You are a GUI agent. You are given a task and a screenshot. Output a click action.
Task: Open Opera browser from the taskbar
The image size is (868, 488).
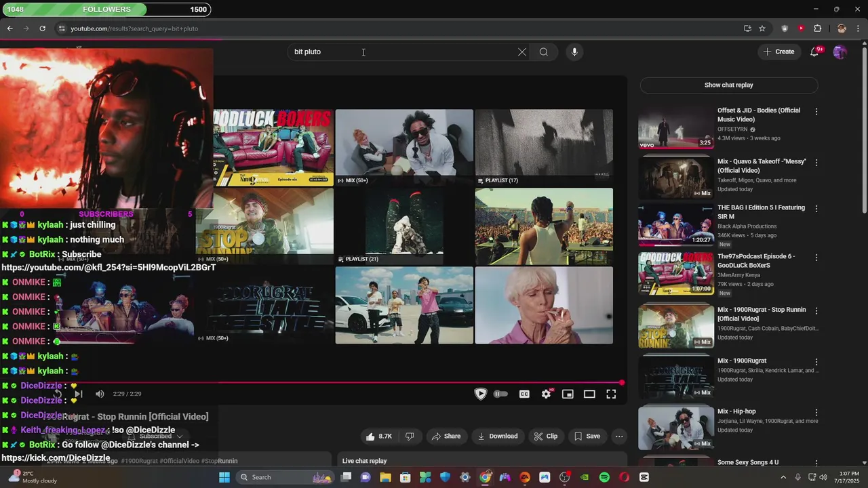click(624, 477)
